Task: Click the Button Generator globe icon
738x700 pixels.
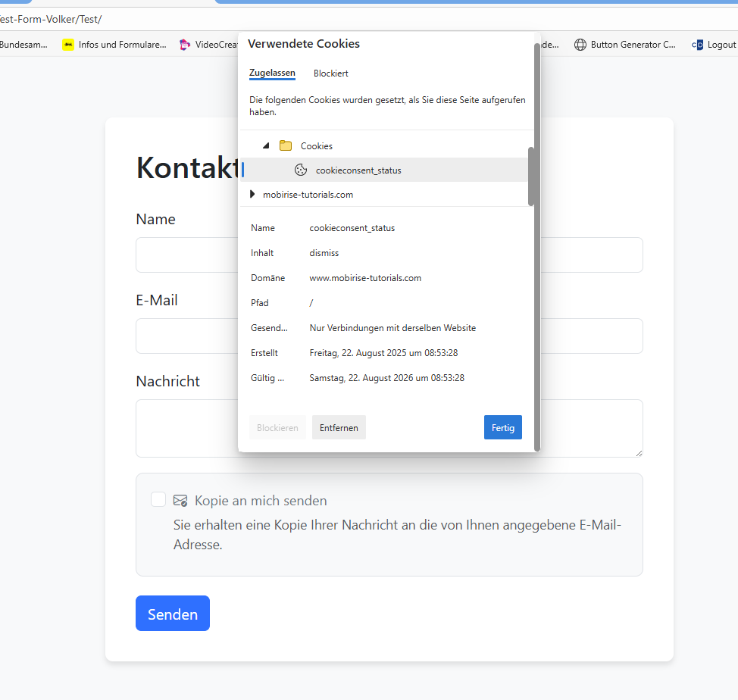Action: click(x=580, y=45)
